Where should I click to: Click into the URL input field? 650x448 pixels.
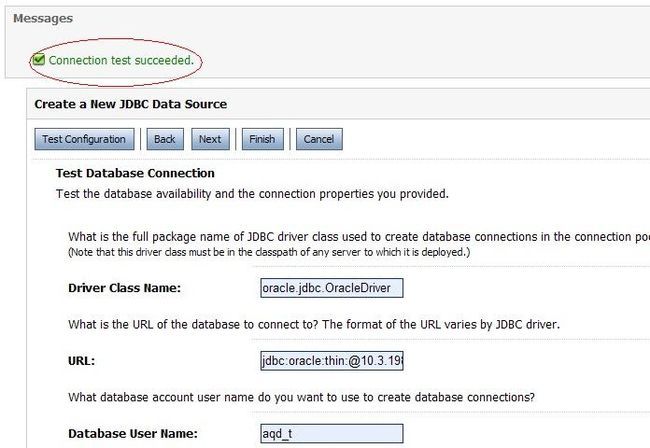pos(332,361)
